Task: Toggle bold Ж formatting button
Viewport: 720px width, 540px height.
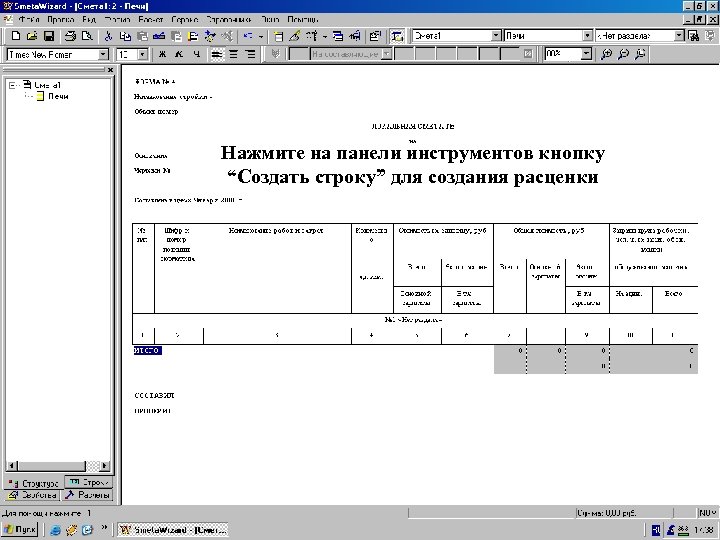Action: (x=162, y=54)
